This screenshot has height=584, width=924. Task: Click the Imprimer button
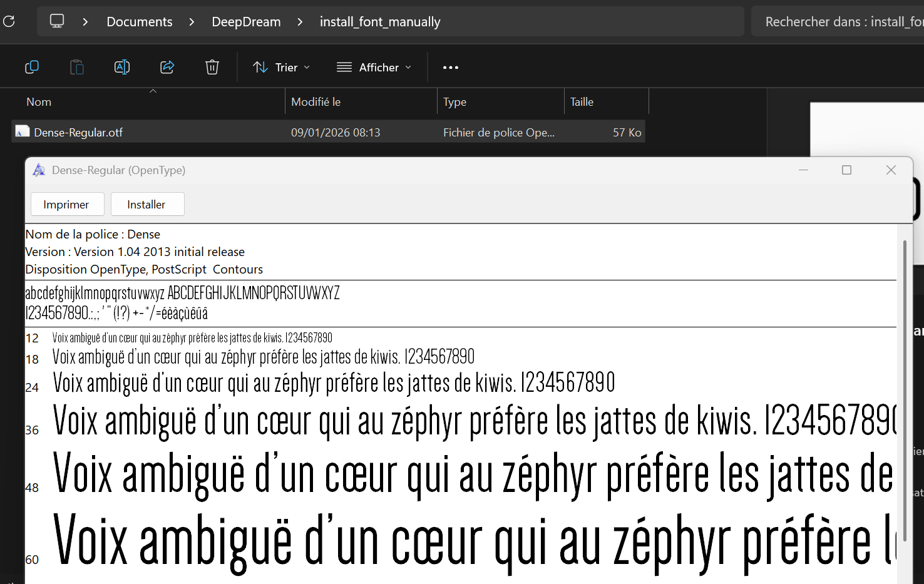point(66,205)
